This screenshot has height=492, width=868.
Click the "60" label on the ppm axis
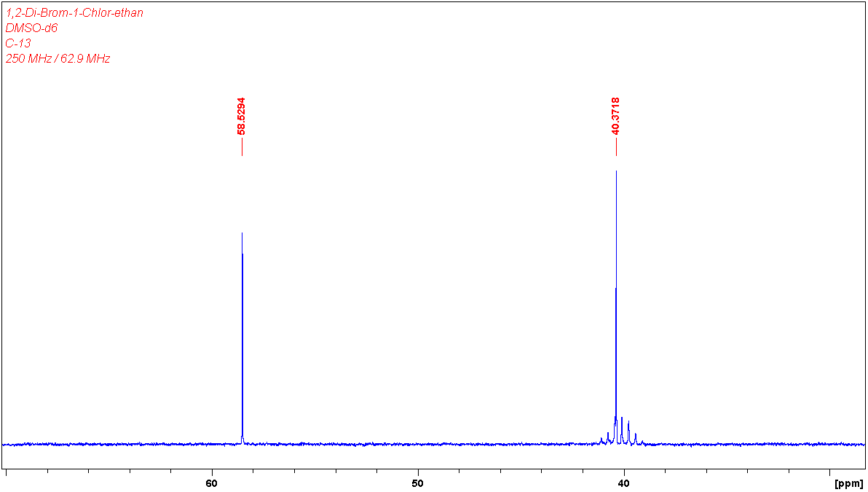[x=212, y=483]
